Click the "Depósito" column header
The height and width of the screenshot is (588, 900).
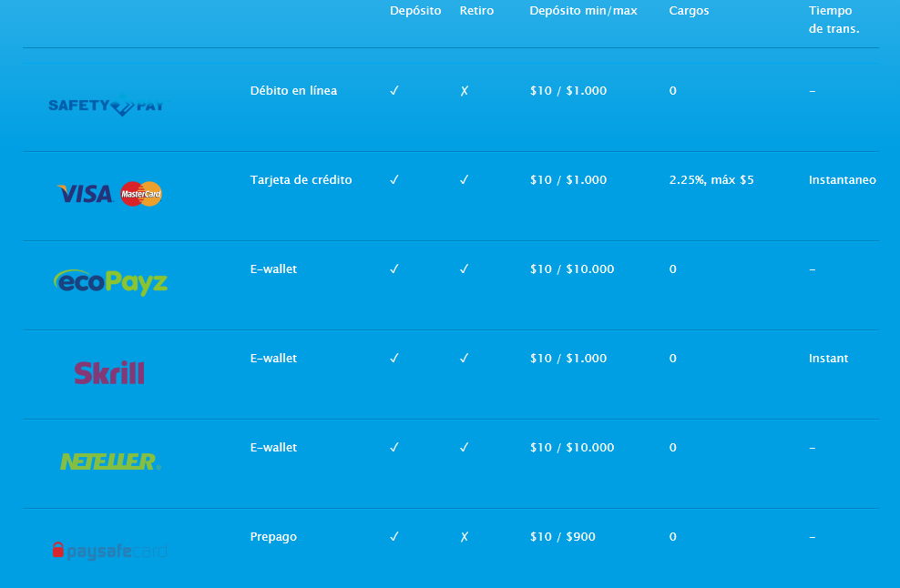point(415,11)
